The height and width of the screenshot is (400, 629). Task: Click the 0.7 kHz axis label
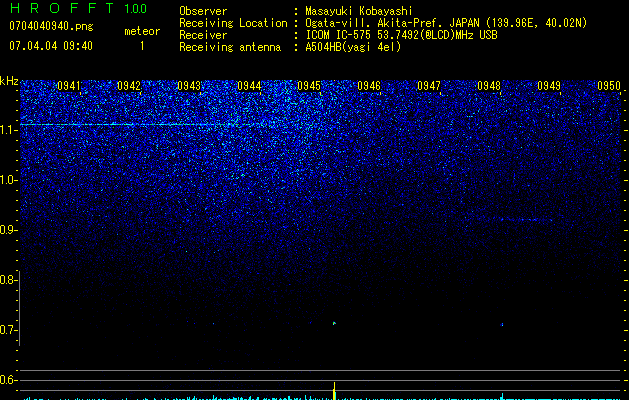8,330
